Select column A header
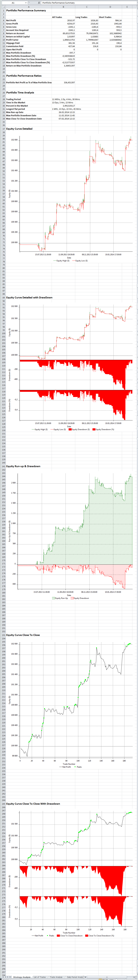The image size is (138, 980). pyautogui.click(x=29, y=7)
